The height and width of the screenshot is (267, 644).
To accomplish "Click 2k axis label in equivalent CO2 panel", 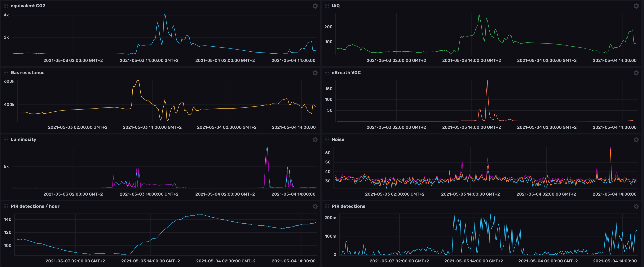I will [x=6, y=37].
